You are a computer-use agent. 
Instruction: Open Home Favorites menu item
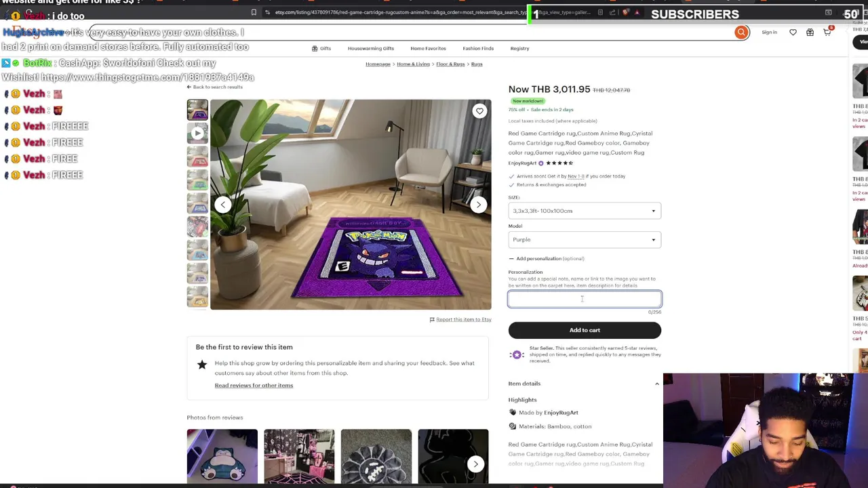(428, 48)
